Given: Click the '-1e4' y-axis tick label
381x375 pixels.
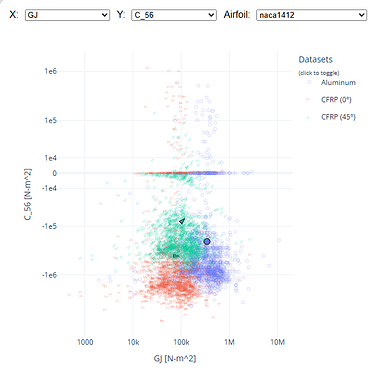Looking at the screenshot, I should coord(49,188).
